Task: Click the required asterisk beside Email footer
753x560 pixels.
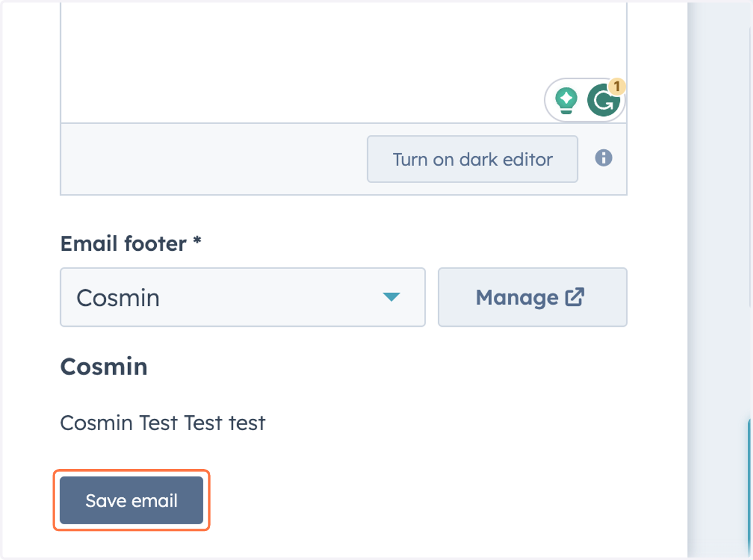Action: coord(197,241)
